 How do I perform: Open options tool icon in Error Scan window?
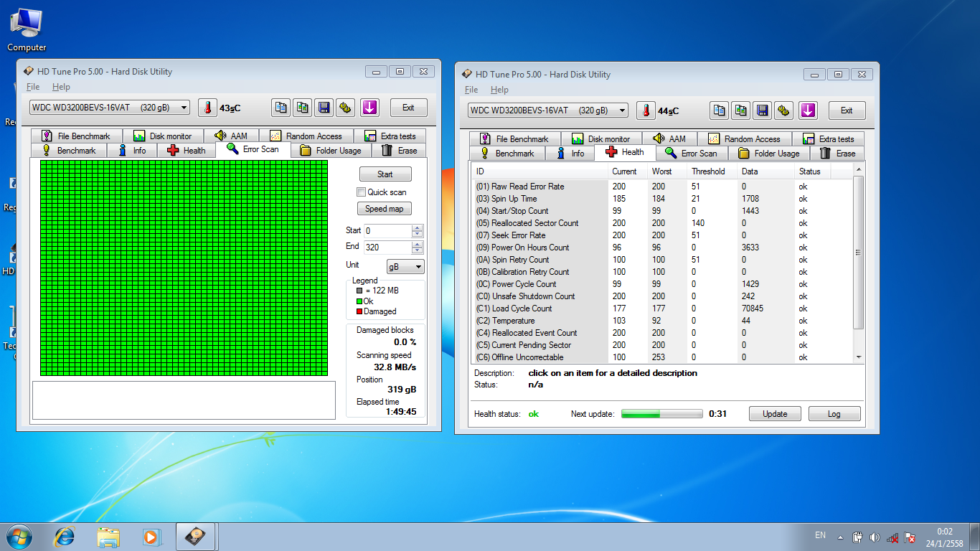[346, 108]
